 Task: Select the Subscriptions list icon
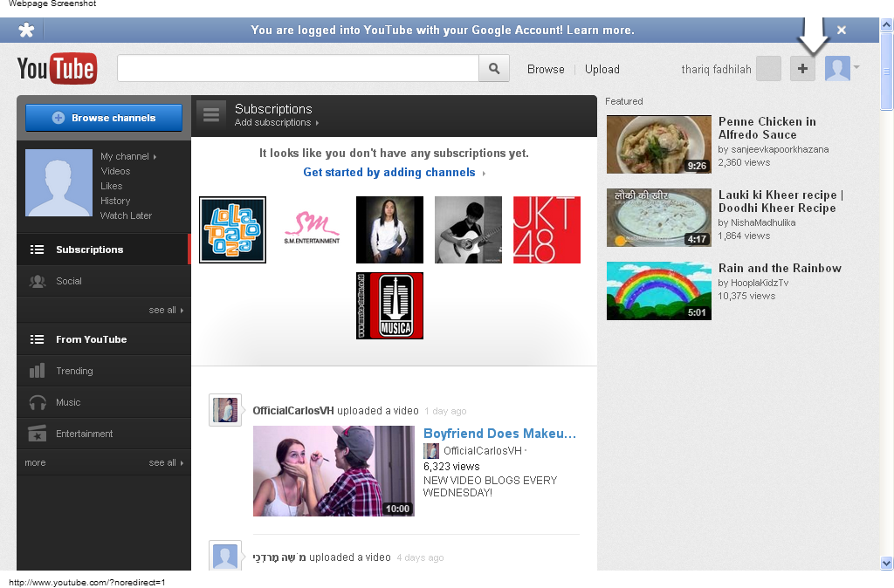(38, 249)
